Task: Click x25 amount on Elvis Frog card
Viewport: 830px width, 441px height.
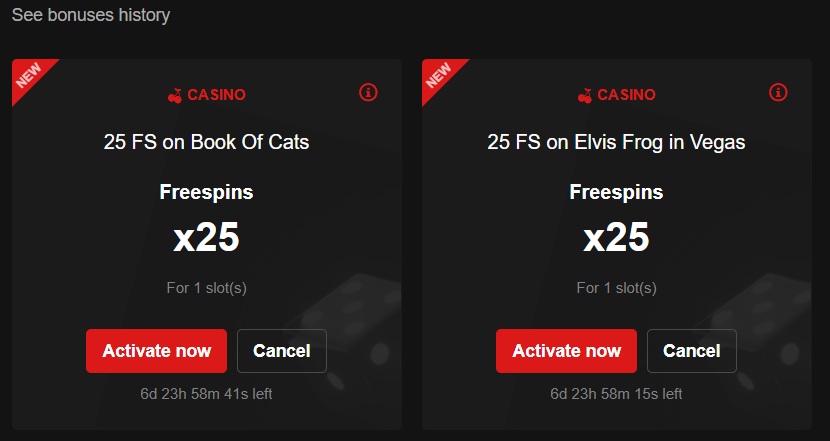Action: 616,237
